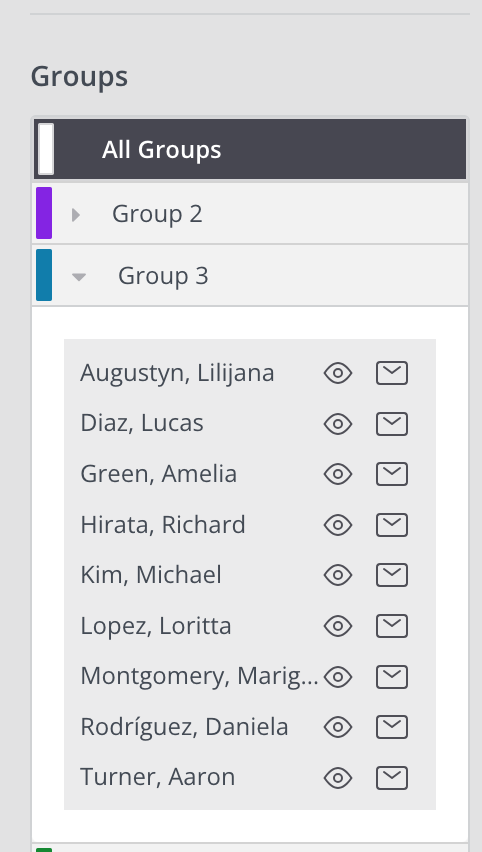482x852 pixels.
Task: Click the name Lopez, Loritta
Action: [156, 626]
